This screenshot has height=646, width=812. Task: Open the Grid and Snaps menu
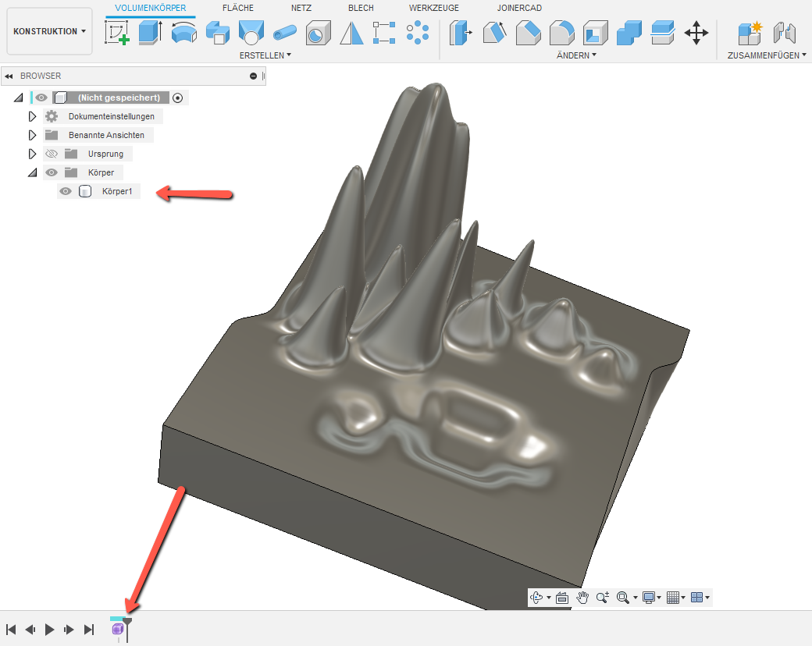pyautogui.click(x=676, y=598)
